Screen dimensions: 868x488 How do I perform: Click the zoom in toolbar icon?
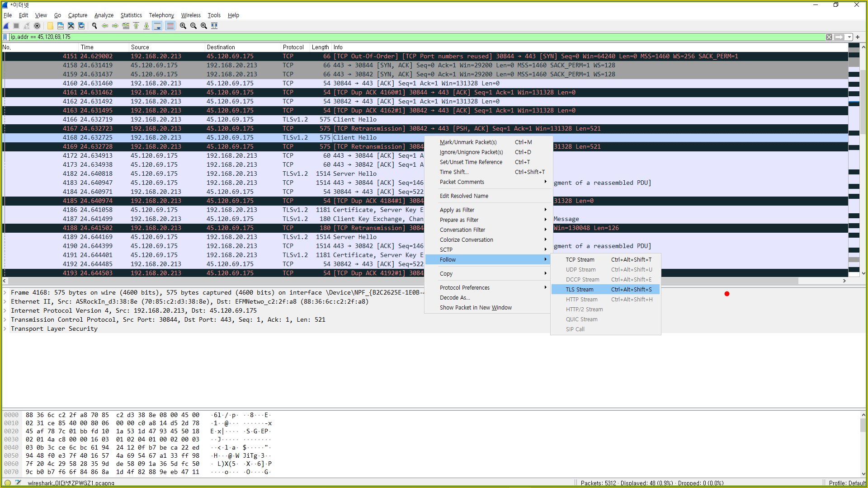click(x=183, y=26)
